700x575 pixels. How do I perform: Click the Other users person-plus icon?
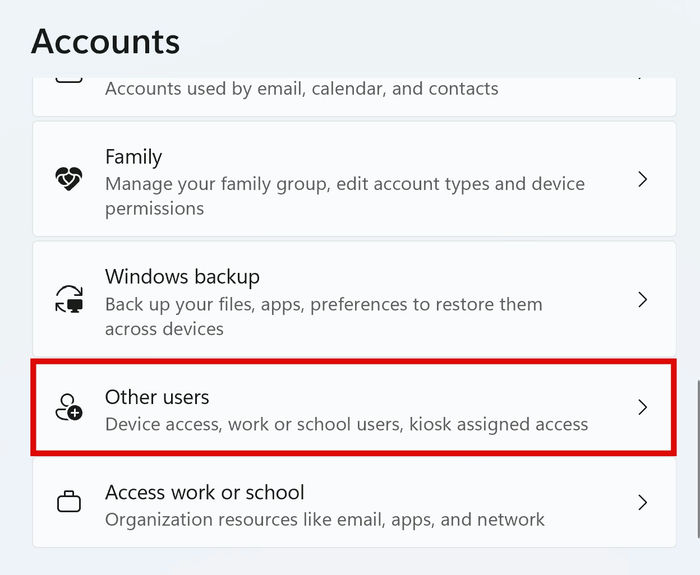point(68,407)
